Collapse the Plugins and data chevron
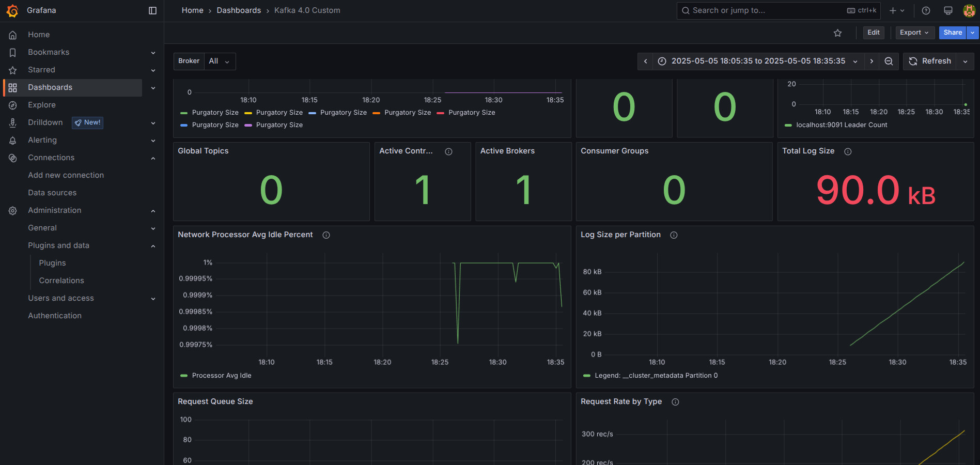The image size is (980, 465). [x=153, y=246]
